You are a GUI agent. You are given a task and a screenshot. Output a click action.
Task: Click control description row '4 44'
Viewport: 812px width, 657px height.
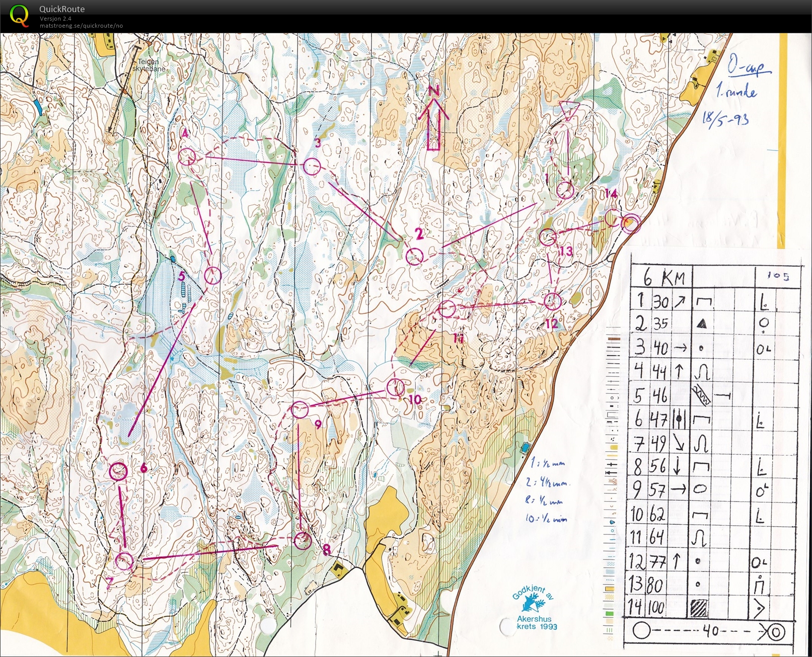(714, 371)
